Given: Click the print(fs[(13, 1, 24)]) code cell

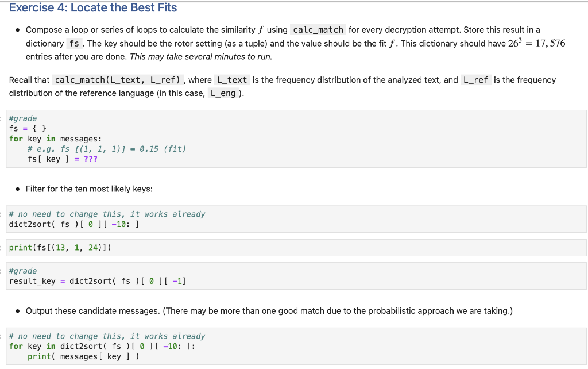Looking at the screenshot, I should [60, 247].
